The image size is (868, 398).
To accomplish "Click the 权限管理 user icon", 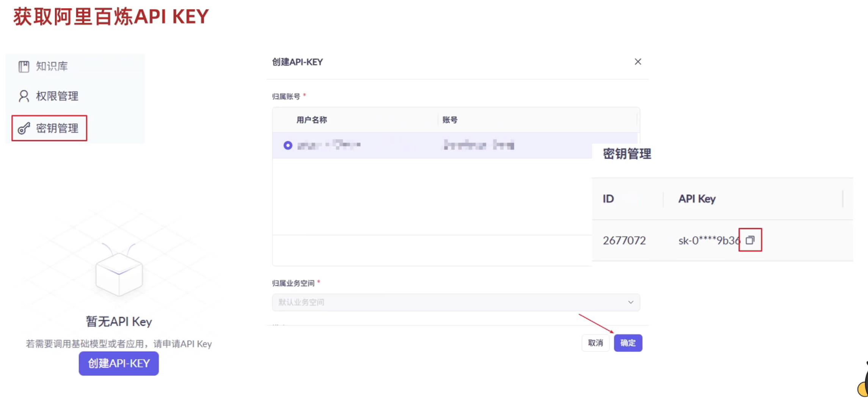I will coord(24,96).
